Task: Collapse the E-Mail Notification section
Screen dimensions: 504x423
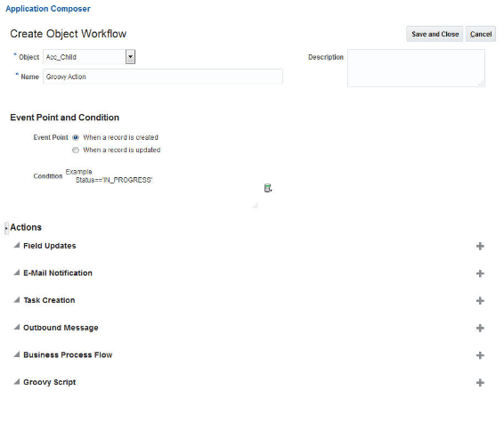Action: pyautogui.click(x=17, y=273)
